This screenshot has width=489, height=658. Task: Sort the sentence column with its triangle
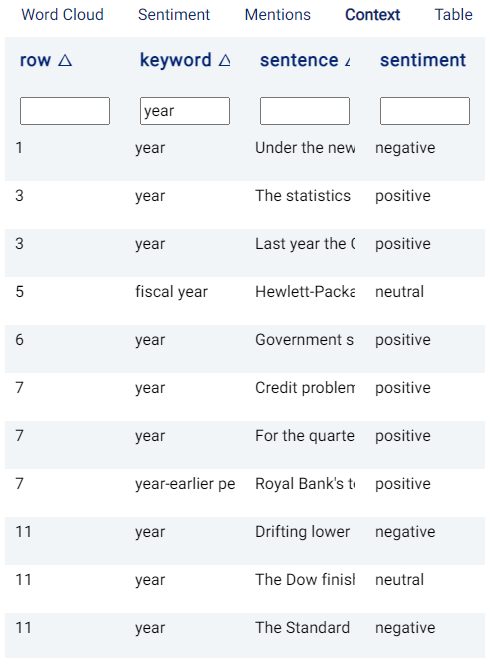pyautogui.click(x=347, y=61)
